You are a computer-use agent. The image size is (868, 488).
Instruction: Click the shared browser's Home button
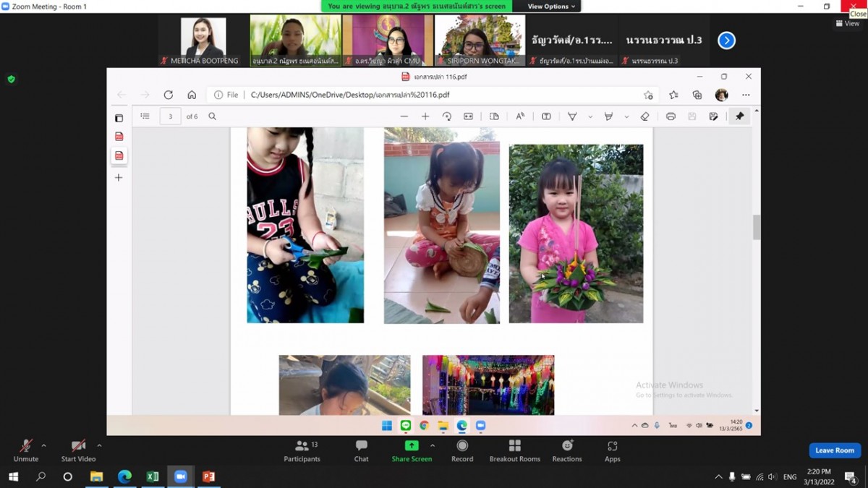click(x=192, y=95)
